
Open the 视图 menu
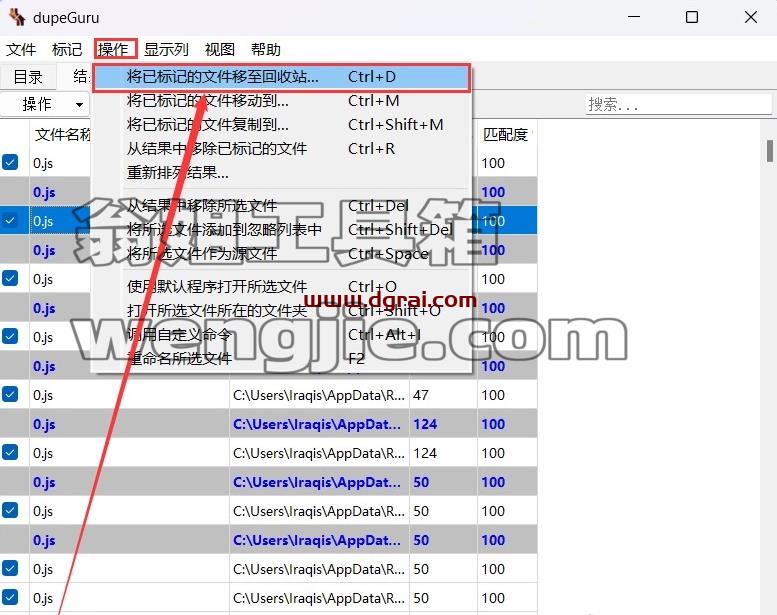coord(220,50)
